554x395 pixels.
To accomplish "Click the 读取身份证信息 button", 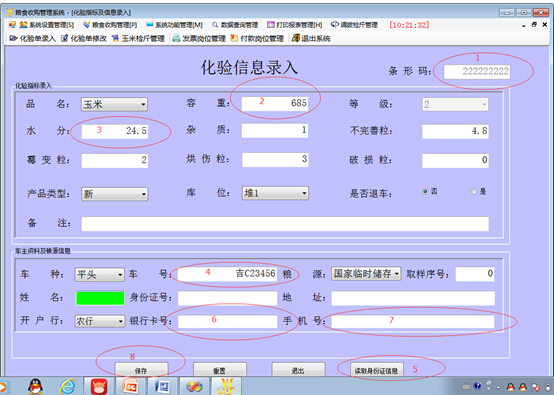I will point(377,370).
